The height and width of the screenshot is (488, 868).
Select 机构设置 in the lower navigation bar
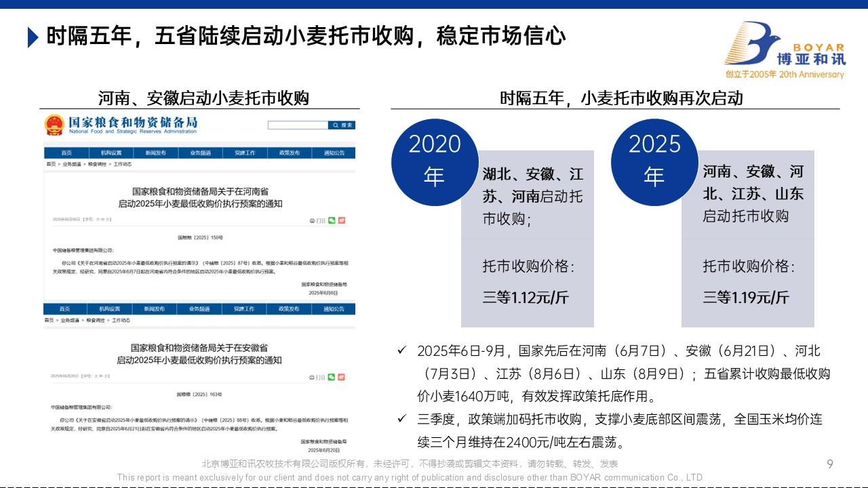click(111, 309)
